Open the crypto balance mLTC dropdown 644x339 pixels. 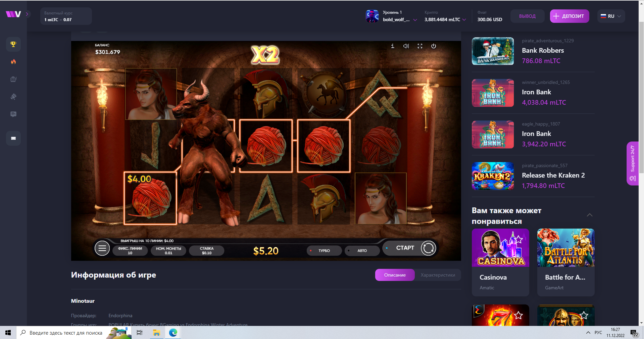[x=464, y=20]
